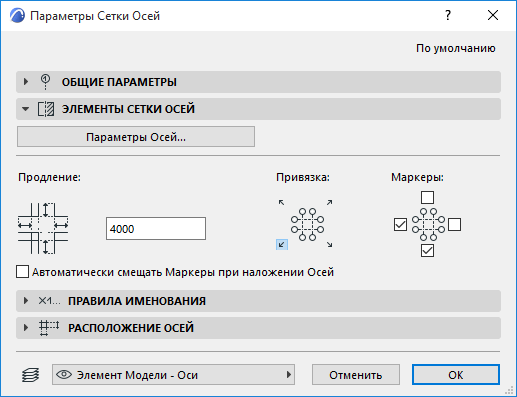This screenshot has height=397, width=517.
Task: Toggle the eye icon in layer dropdown
Action: coord(64,375)
